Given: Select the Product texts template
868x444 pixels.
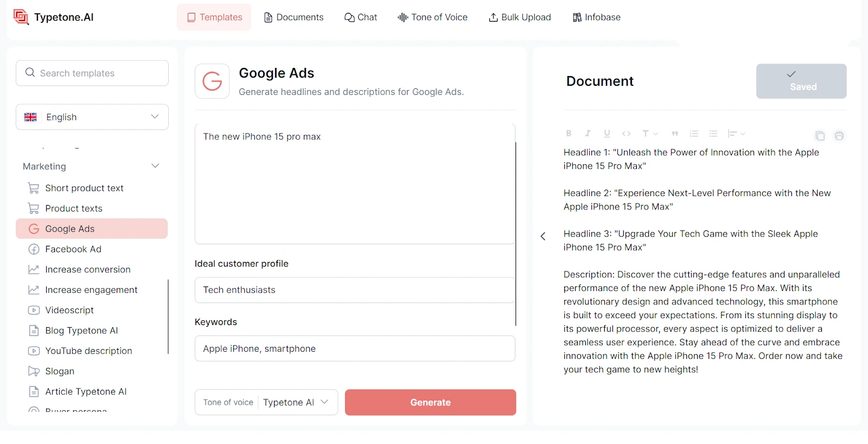Looking at the screenshot, I should click(x=92, y=208).
